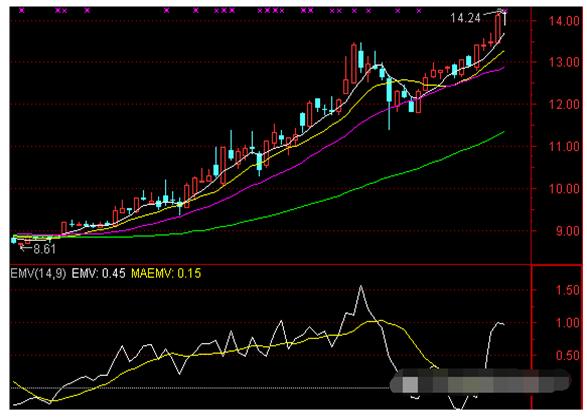Screen dimensions: 587x417
Task: Click the arrow icon beside the 8.61 label
Action: pos(25,247)
